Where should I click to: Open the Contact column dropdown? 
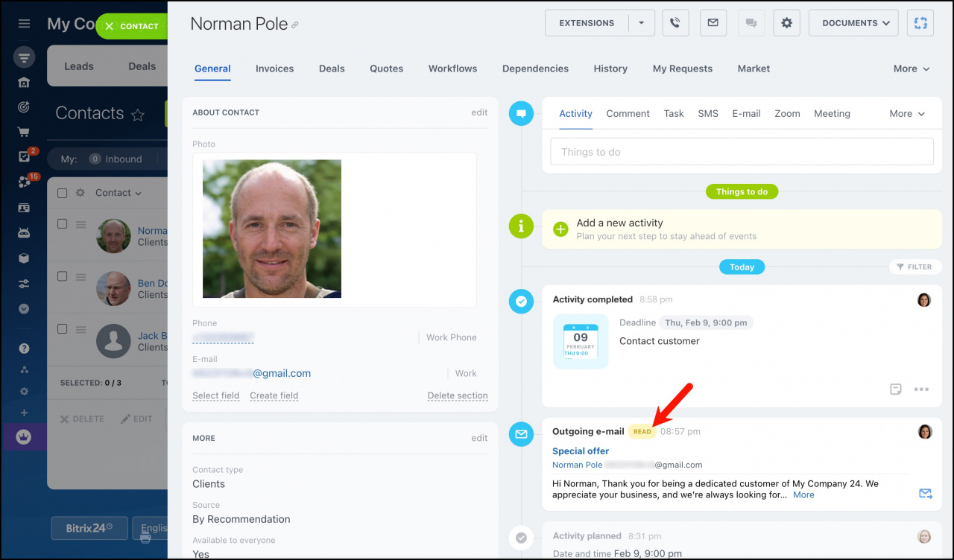(119, 193)
